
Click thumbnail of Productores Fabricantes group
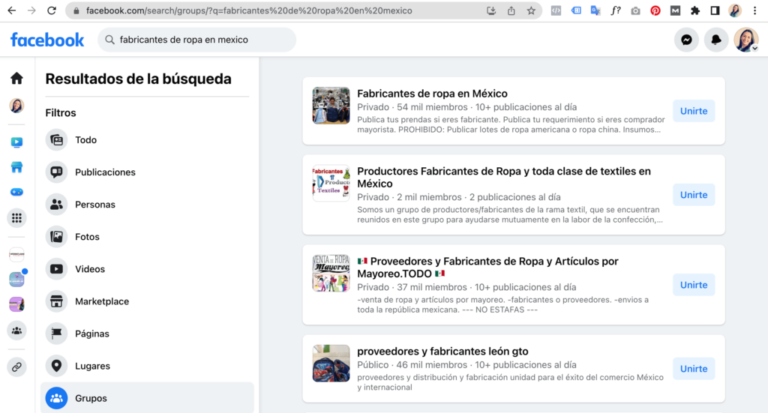pyautogui.click(x=331, y=183)
